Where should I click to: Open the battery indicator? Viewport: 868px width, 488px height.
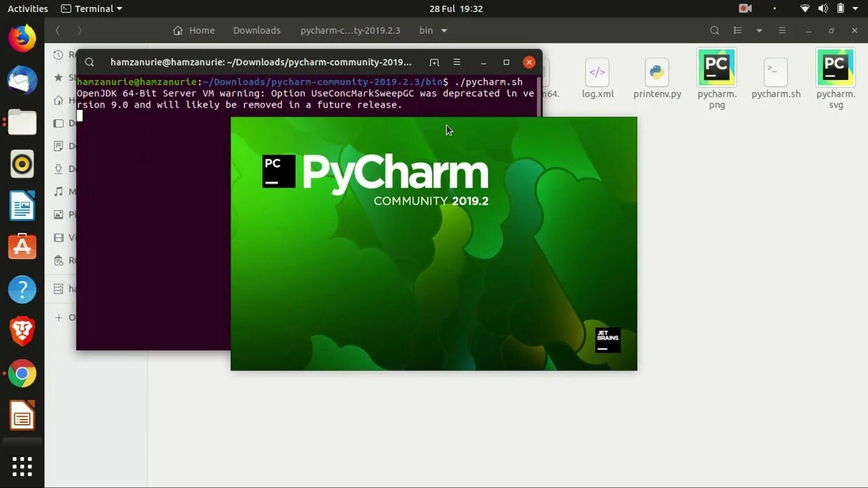tap(841, 9)
